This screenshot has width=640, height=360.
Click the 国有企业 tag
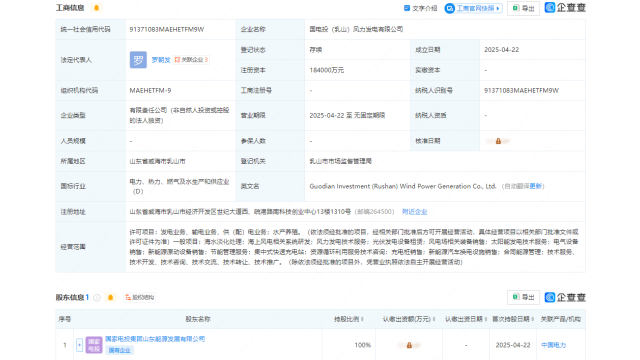coord(119,350)
